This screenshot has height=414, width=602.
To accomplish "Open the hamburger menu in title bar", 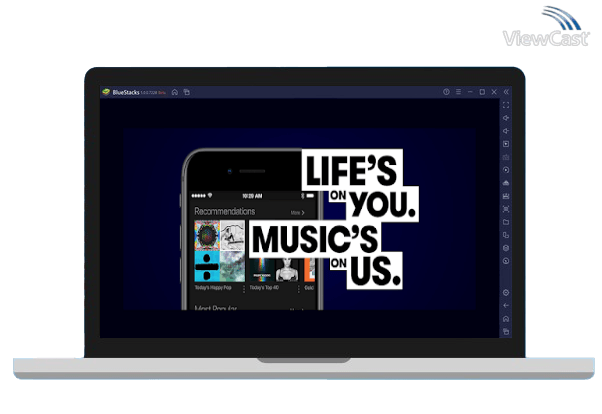I will (458, 92).
